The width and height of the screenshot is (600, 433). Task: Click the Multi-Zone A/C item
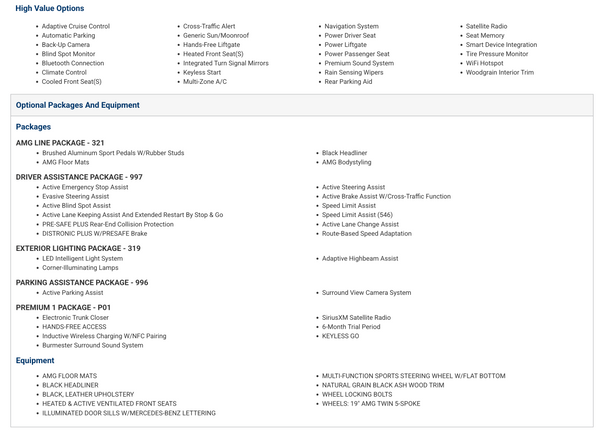(x=204, y=81)
